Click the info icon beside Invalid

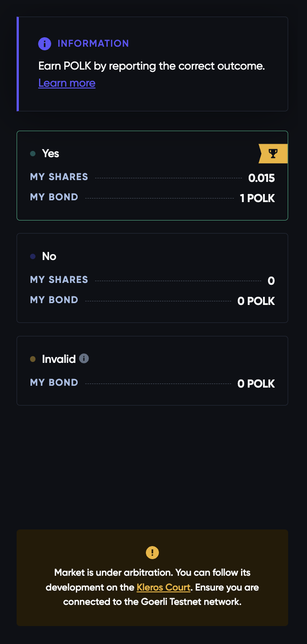(84, 358)
